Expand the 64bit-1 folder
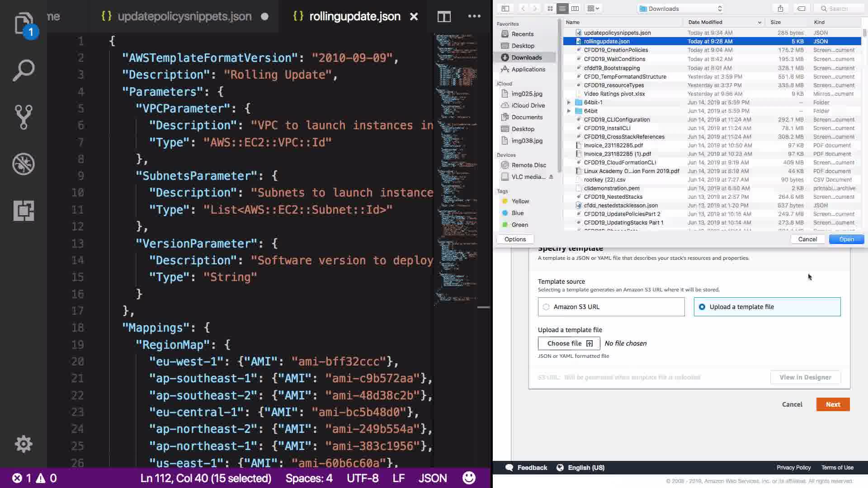 tap(569, 103)
